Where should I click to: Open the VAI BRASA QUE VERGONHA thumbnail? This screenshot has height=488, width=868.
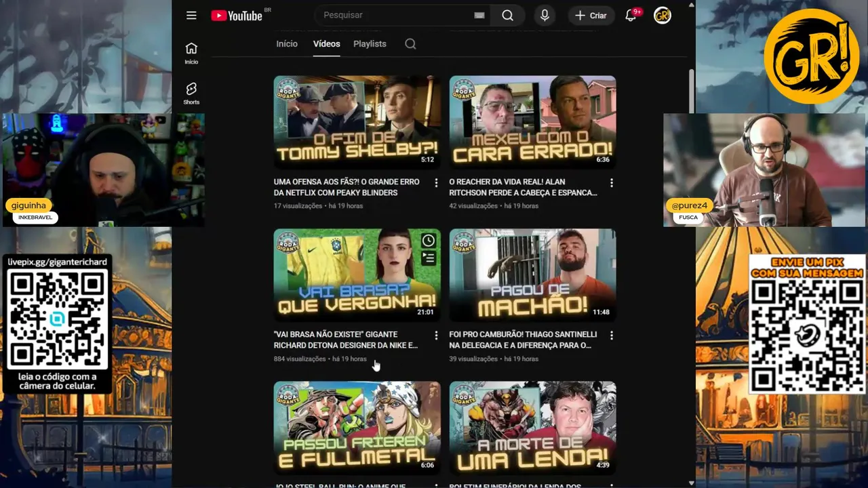[x=357, y=274]
